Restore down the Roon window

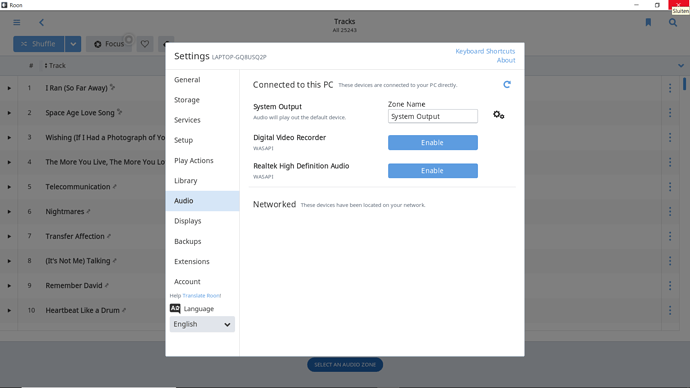pyautogui.click(x=657, y=5)
